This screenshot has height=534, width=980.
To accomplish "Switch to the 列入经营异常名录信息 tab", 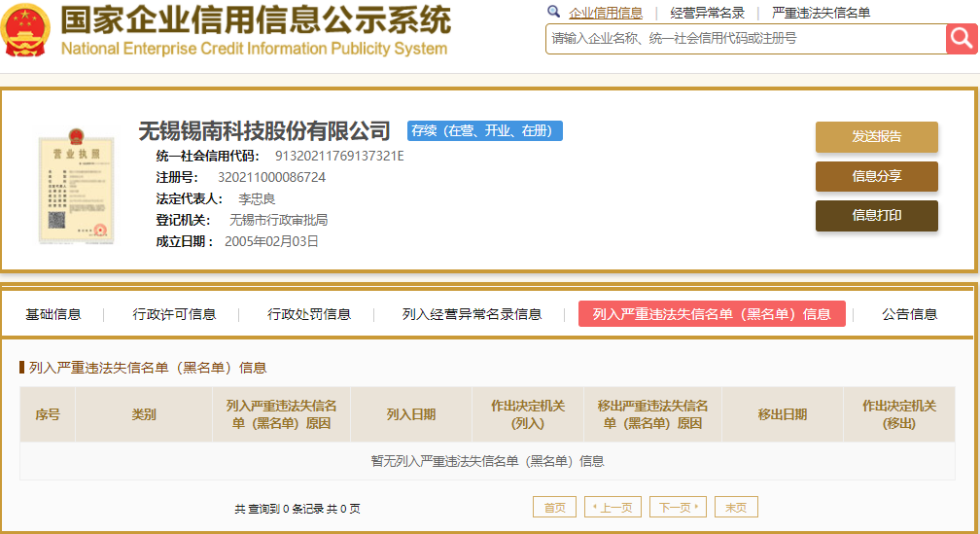I will click(472, 314).
